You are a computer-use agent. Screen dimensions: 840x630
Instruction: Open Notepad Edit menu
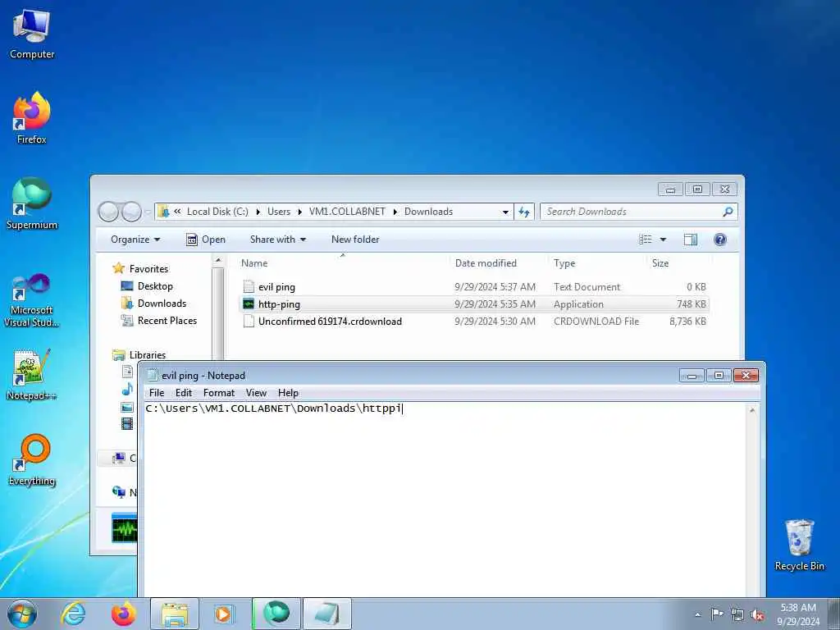183,393
